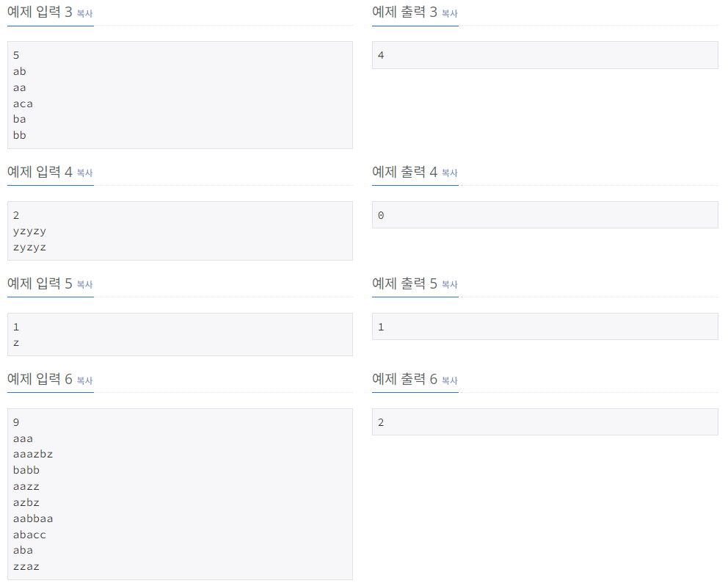Screen dimensions: 728x586
Task: Copy example output 4 via 복사 link
Action: coord(449,173)
